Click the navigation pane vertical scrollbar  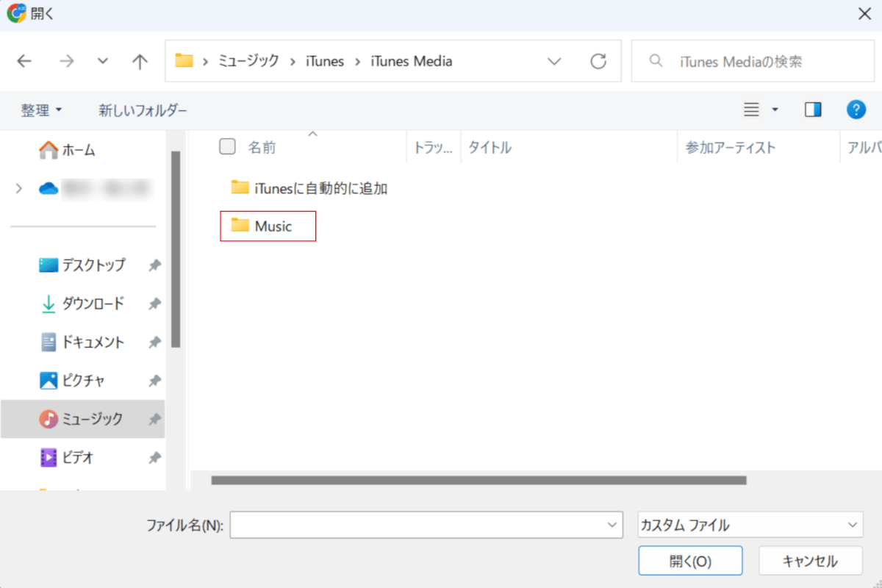point(176,250)
